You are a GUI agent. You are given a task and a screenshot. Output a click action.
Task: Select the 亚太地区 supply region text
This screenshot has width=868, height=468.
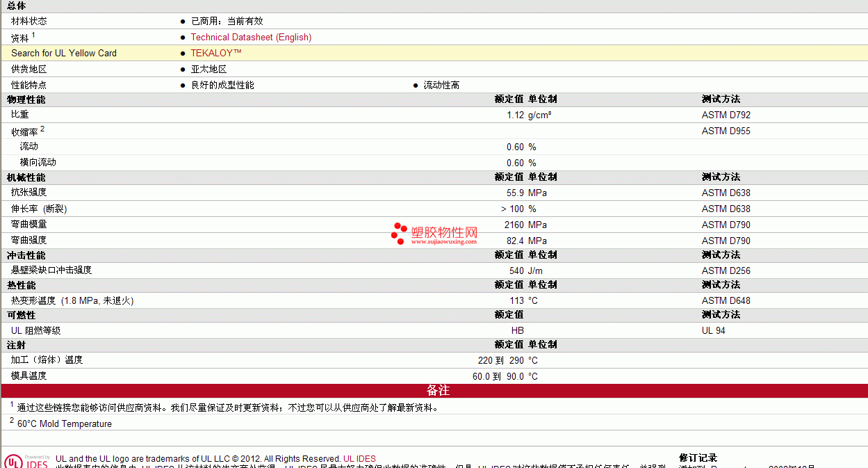click(x=209, y=70)
